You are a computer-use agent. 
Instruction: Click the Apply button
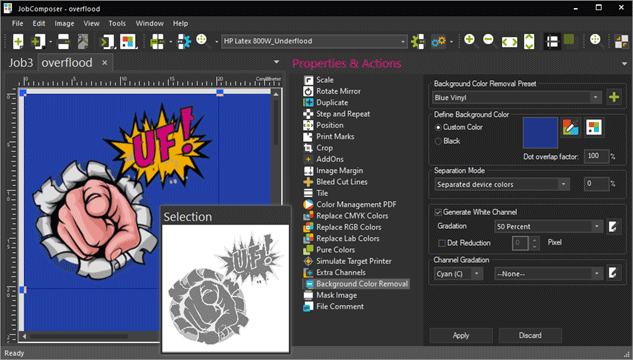point(461,335)
